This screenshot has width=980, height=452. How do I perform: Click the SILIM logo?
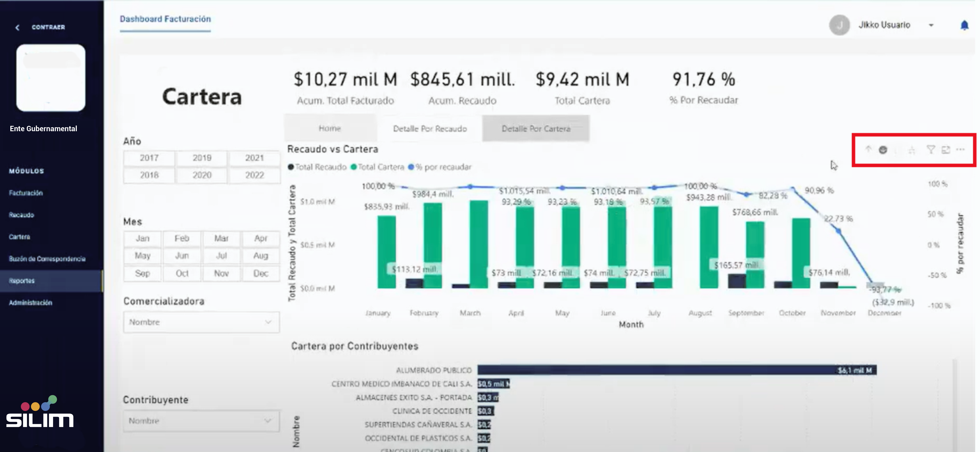coord(40,412)
